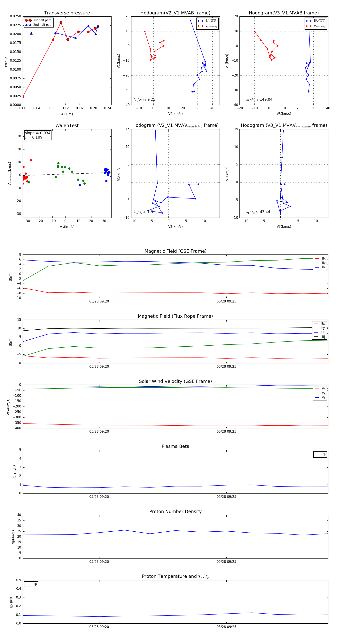Click the 'Np(#/cc)' y-axis label
The image size is (351, 644).
point(13,537)
